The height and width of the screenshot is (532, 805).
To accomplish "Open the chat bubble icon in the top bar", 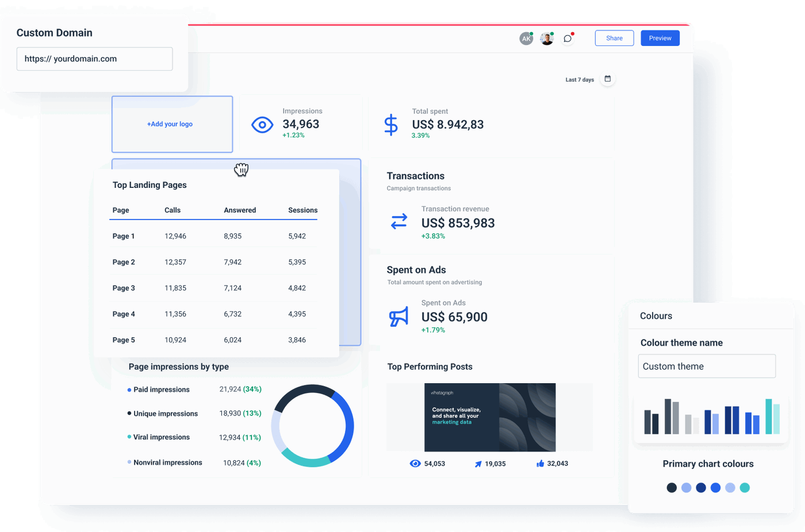I will (x=568, y=38).
